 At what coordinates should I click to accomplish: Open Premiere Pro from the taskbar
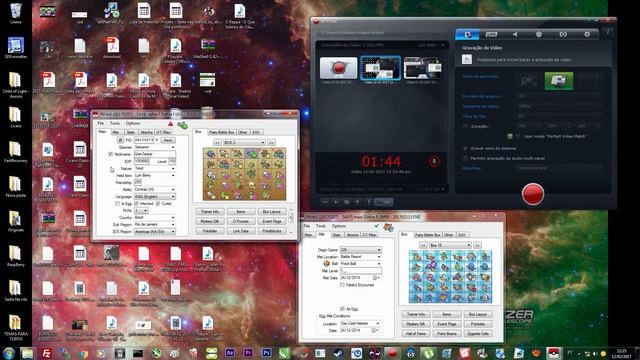248,353
